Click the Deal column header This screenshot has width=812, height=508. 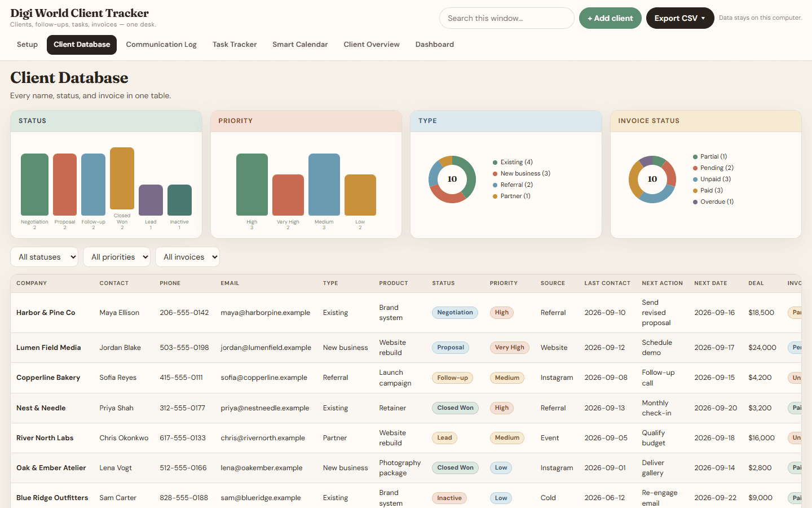tap(756, 283)
